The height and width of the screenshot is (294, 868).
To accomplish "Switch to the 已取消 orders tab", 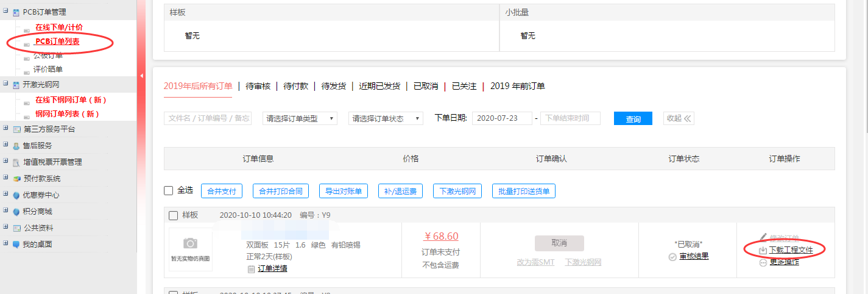I will [426, 86].
